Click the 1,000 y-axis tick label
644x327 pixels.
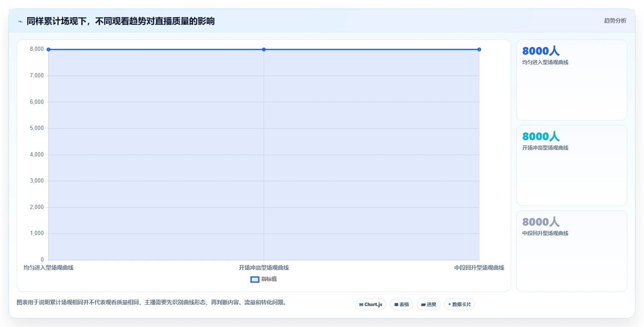click(x=37, y=233)
